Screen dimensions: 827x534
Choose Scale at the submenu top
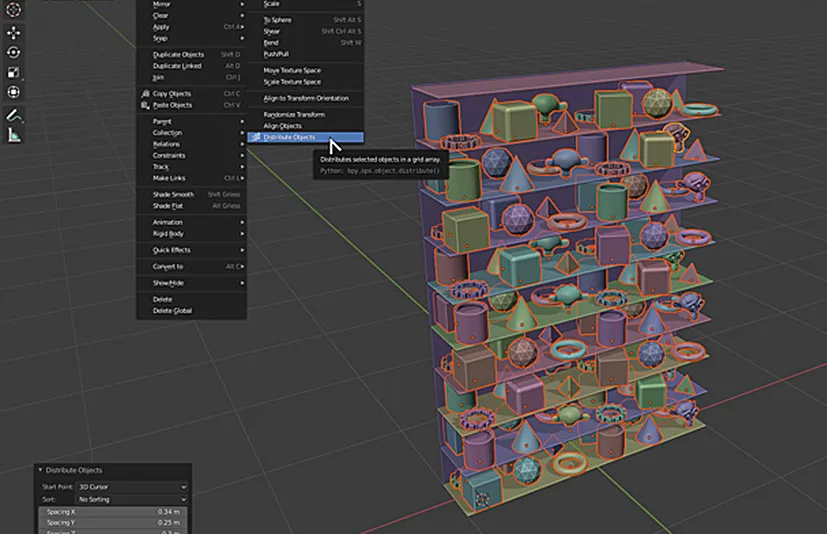(x=305, y=4)
